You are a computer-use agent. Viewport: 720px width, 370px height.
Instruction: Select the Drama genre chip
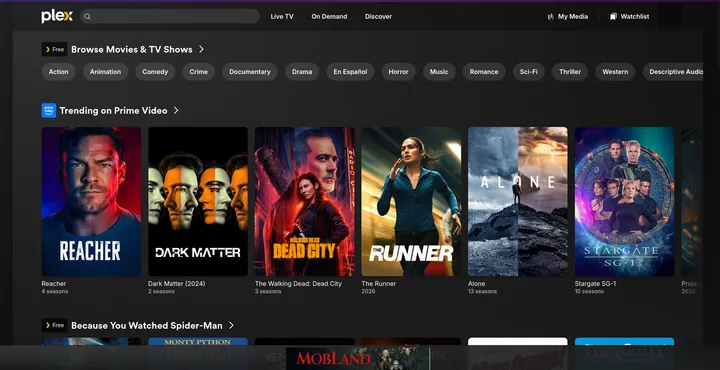click(302, 72)
